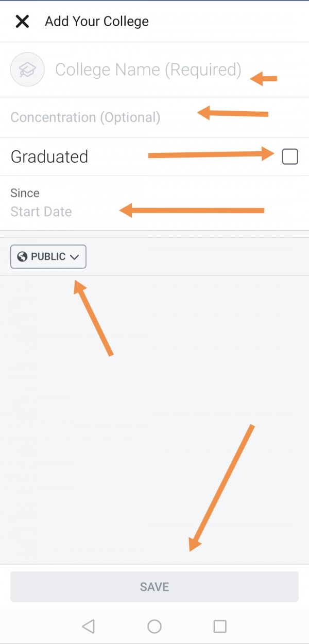Tap the orange arrow beside Graduated
309x644 pixels.
click(212, 154)
